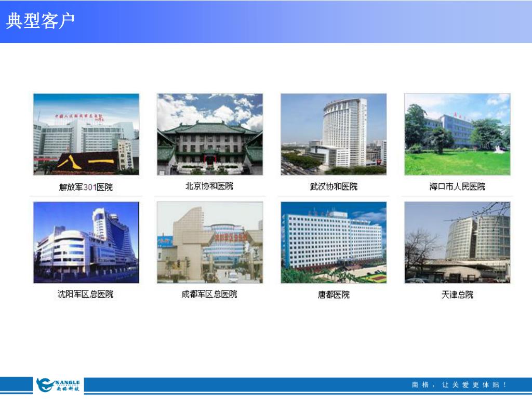Select the caption text 沈阳军区总医院
This screenshot has width=532, height=399.
(x=86, y=294)
